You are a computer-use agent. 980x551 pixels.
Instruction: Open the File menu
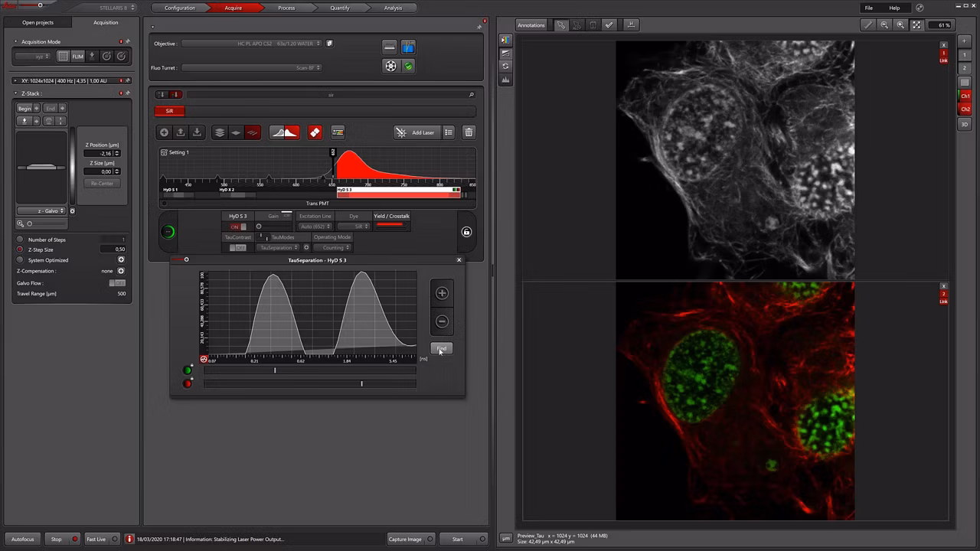coord(869,8)
